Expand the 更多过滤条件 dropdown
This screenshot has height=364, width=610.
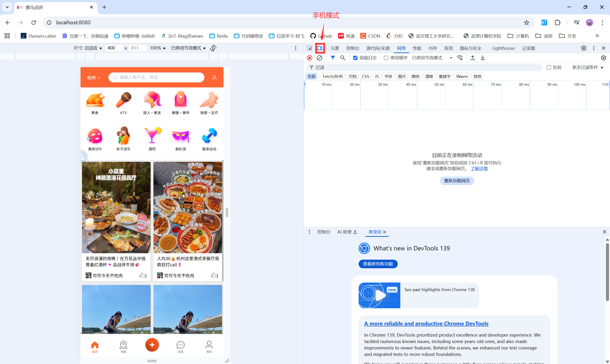pyautogui.click(x=587, y=67)
